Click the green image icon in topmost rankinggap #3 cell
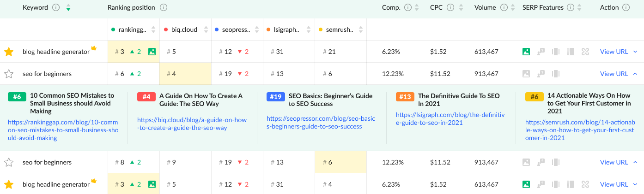This screenshot has height=194, width=644. [152, 52]
